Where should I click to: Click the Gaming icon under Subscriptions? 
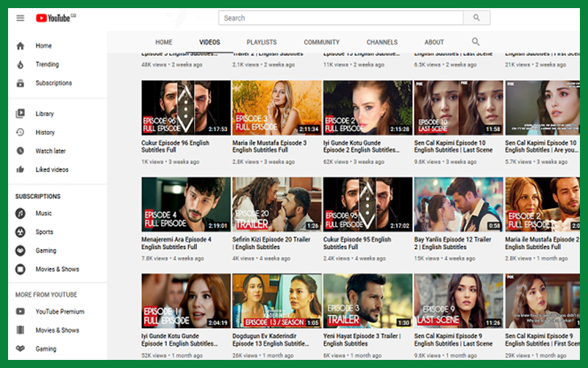tap(21, 250)
